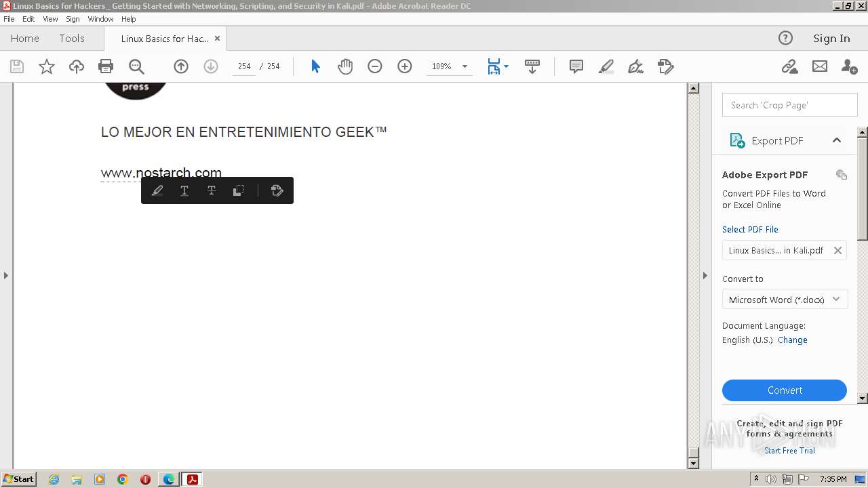Click the share with others icon

click(x=849, y=66)
